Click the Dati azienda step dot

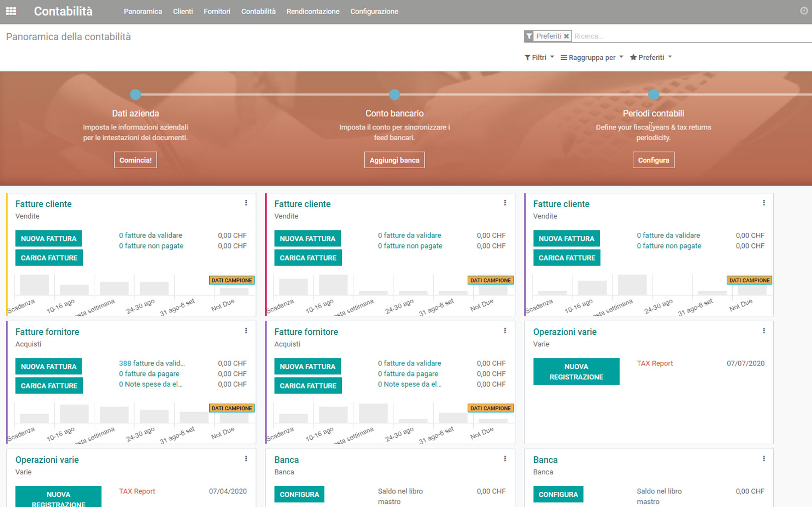pyautogui.click(x=136, y=94)
